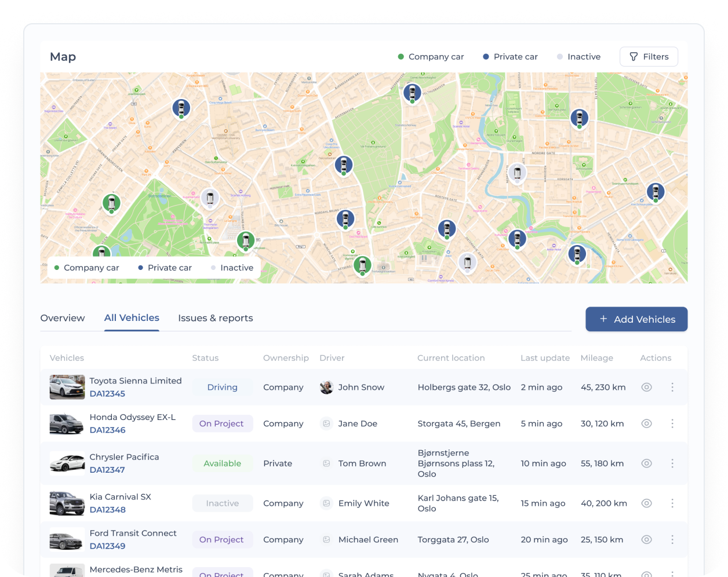Screen dimensions: 728x577
Task: Click the Inactive label in the map overlay legend
Action: (x=236, y=268)
